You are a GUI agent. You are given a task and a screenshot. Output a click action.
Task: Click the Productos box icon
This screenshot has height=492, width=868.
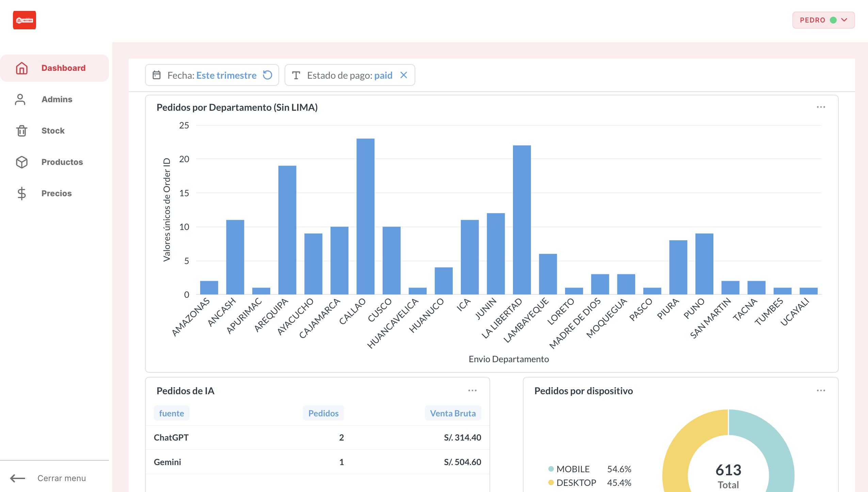(22, 162)
